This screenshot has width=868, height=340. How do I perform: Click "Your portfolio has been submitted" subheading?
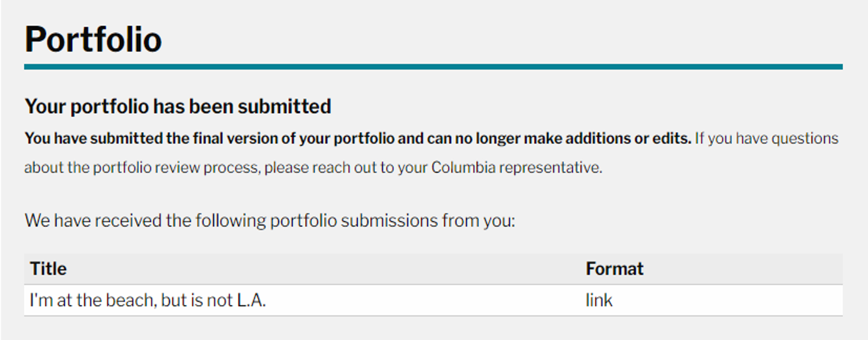[178, 107]
